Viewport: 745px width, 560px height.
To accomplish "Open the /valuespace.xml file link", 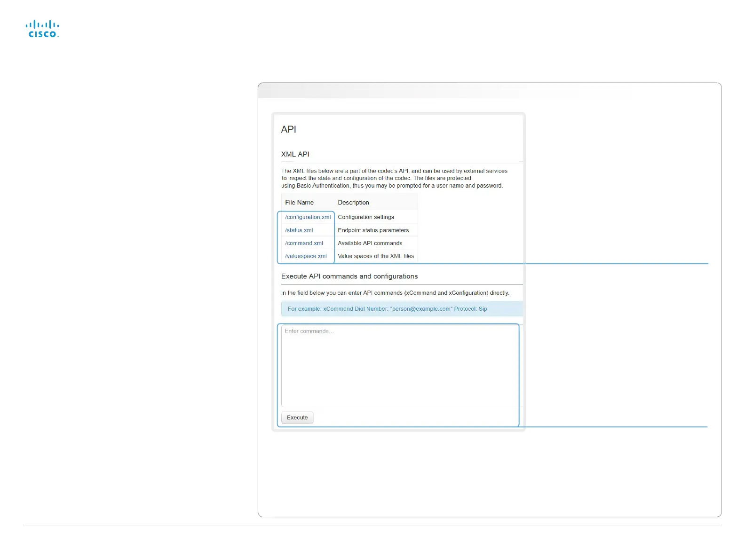I will point(306,256).
